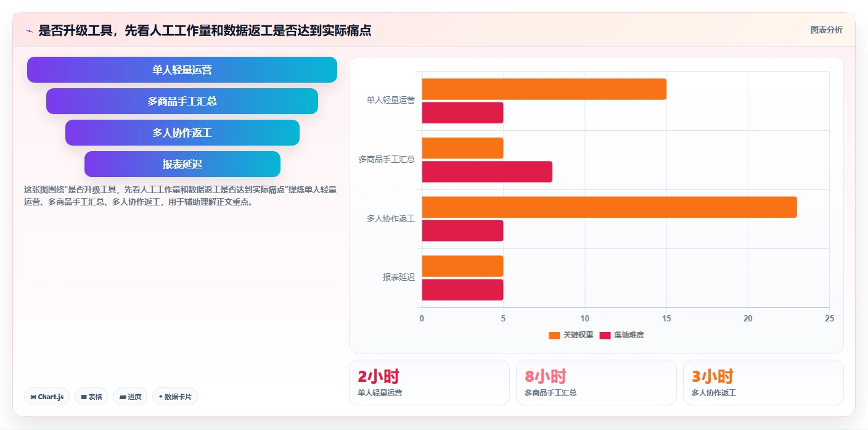
Task: Click the red 落地难度 bar for 多人协作返工
Action: [462, 231]
